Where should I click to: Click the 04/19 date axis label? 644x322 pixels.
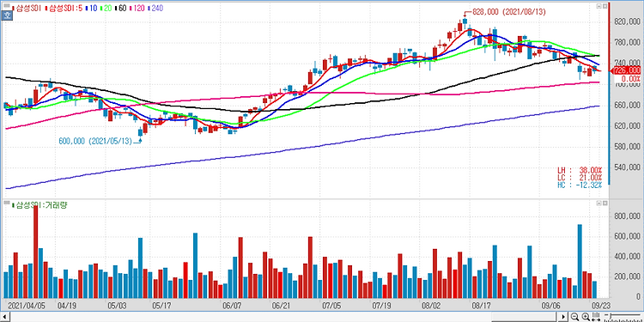(66, 306)
